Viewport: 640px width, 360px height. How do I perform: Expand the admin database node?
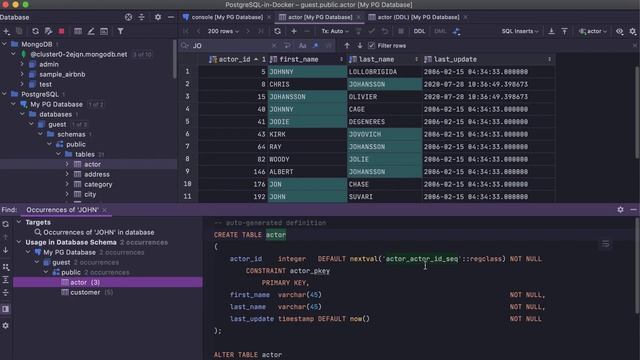(x=22, y=64)
